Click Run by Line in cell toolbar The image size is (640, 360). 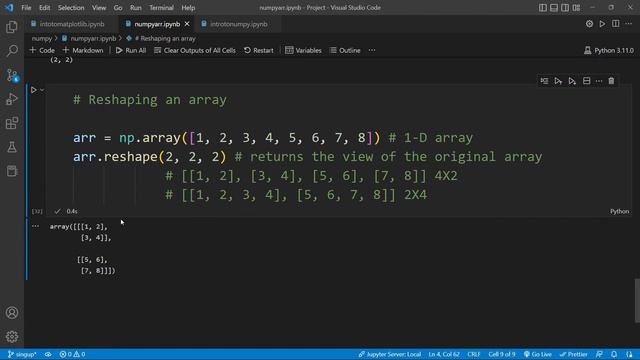pyautogui.click(x=544, y=81)
